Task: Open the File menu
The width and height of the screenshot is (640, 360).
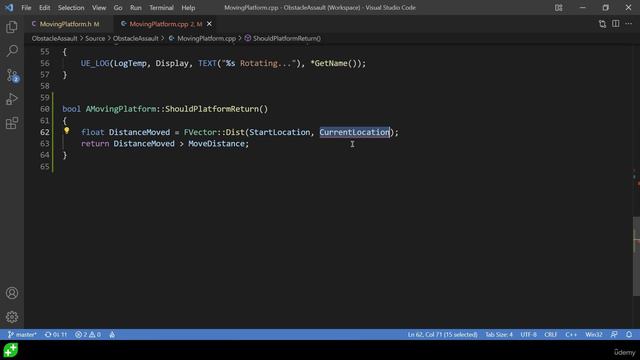Action: click(x=26, y=8)
